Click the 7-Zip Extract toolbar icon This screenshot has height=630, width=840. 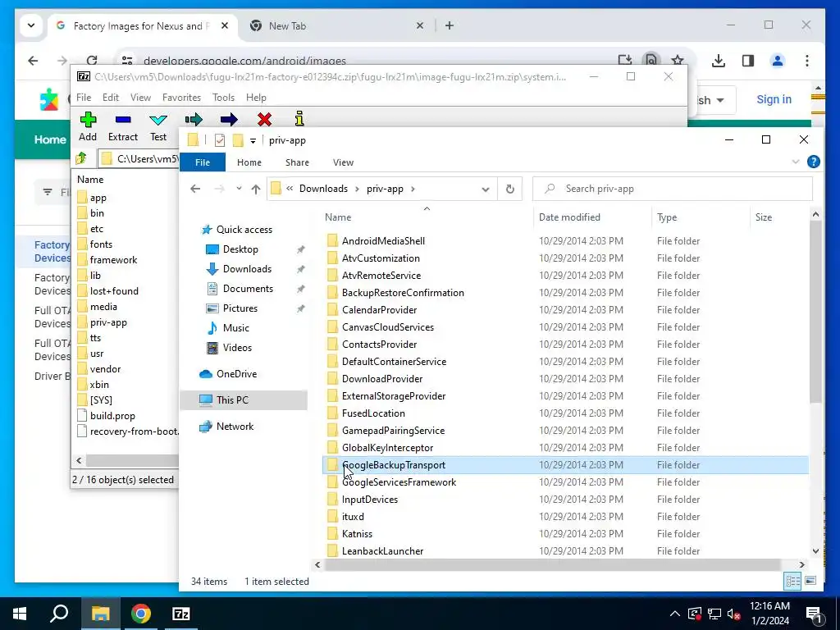pyautogui.click(x=123, y=120)
